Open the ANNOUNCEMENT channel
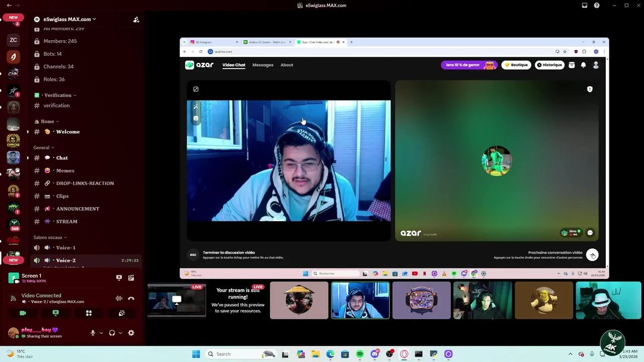644x362 pixels. click(86, 209)
